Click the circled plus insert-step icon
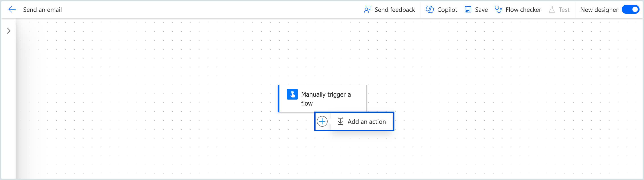 coord(322,121)
